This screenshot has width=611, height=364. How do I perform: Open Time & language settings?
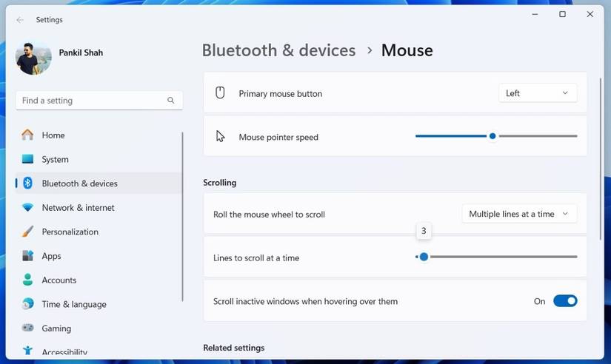74,304
